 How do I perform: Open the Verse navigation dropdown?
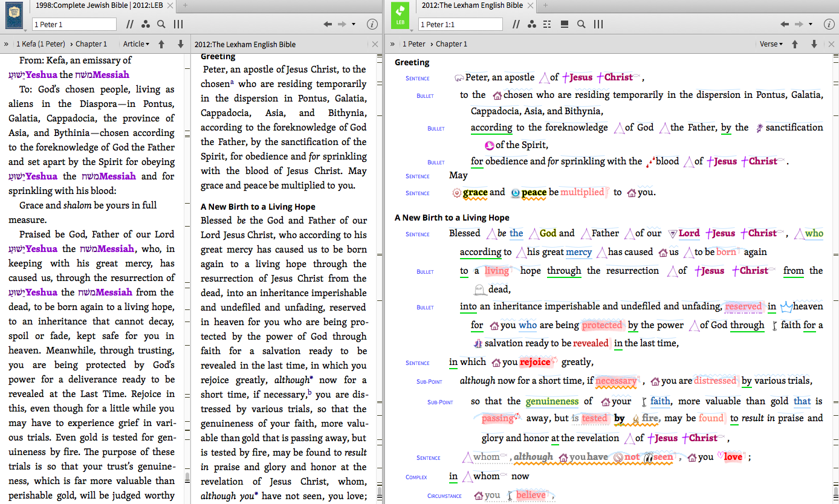pos(771,44)
